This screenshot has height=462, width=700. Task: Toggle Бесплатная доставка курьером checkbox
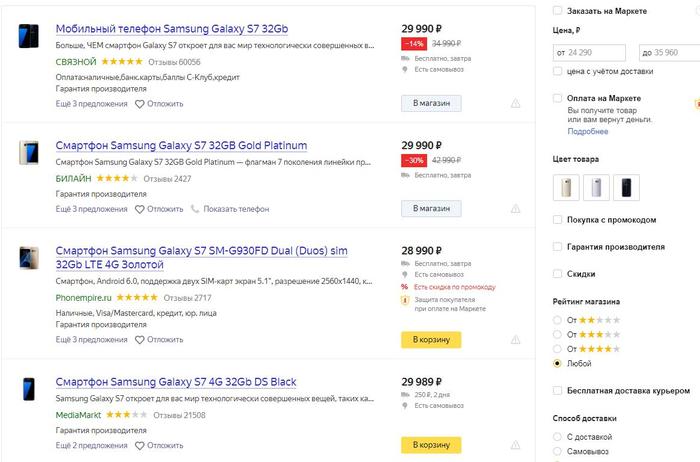[x=557, y=390]
